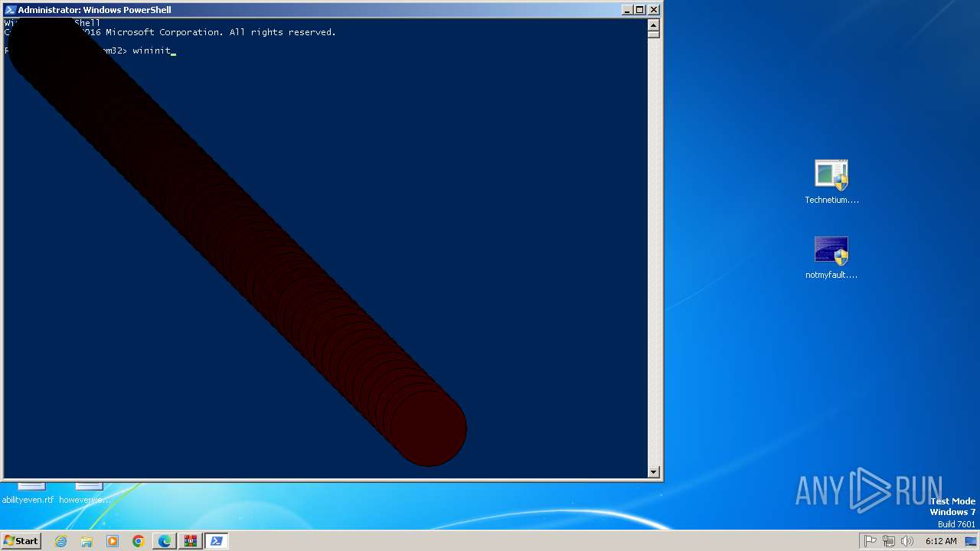Open Microsoft Edge from the taskbar
This screenshot has height=551, width=980.
point(165,541)
